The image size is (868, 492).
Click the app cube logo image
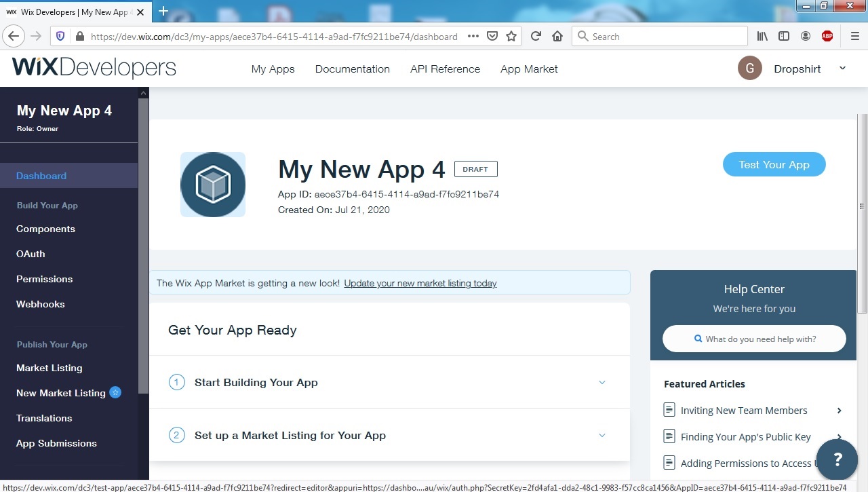point(213,185)
